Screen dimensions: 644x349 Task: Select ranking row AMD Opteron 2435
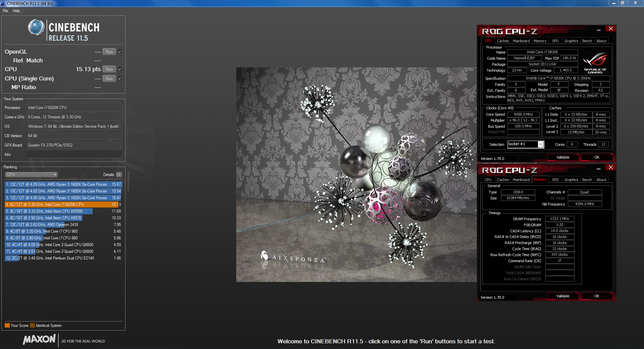(x=63, y=225)
